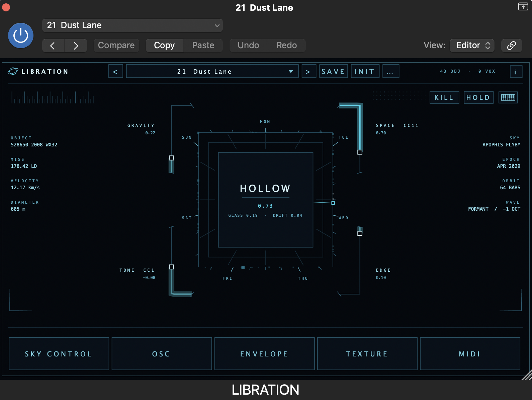Click the window expand icon in title bar
This screenshot has width=532, height=400.
click(x=523, y=6)
